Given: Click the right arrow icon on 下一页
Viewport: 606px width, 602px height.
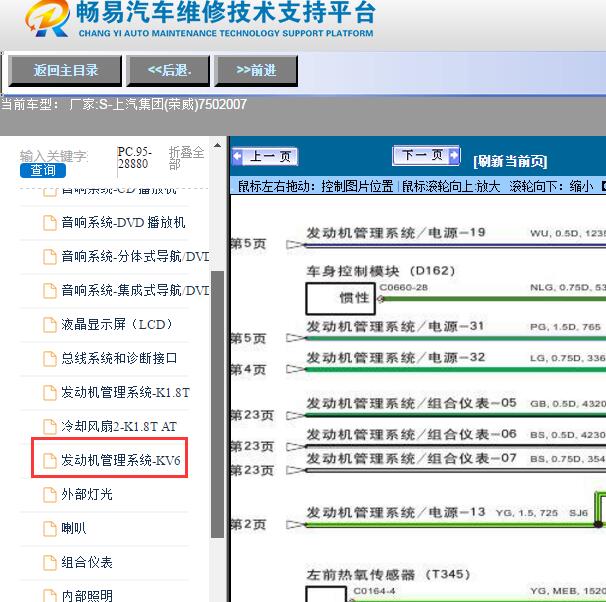Looking at the screenshot, I should (x=454, y=155).
